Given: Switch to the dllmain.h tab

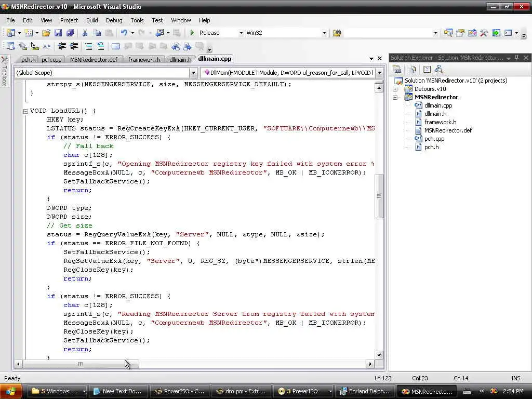Looking at the screenshot, I should pos(180,60).
